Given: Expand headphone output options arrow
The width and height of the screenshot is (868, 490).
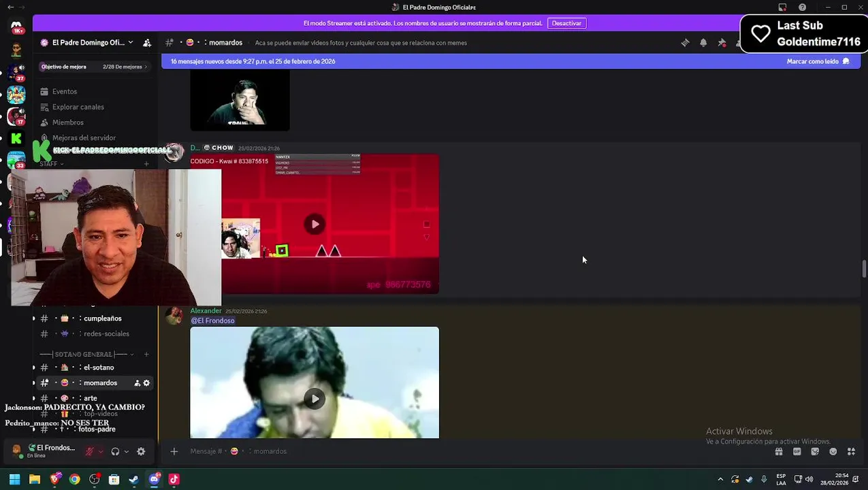Looking at the screenshot, I should (127, 451).
